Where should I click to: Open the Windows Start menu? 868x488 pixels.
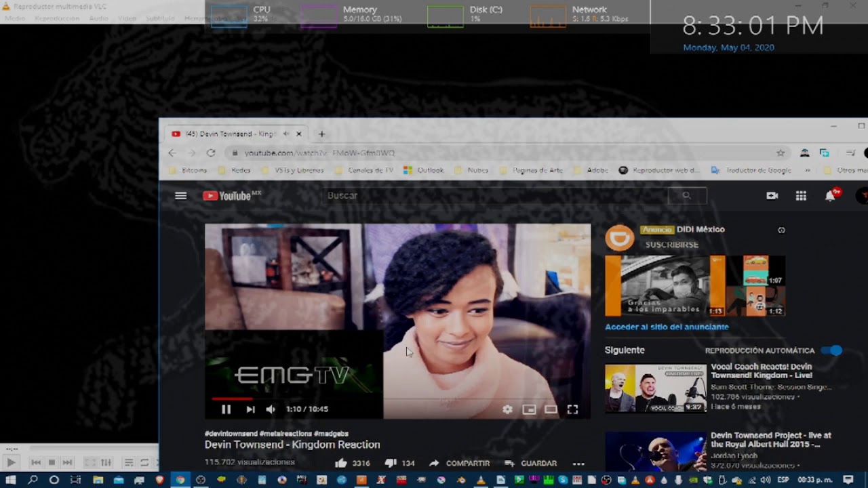point(10,480)
